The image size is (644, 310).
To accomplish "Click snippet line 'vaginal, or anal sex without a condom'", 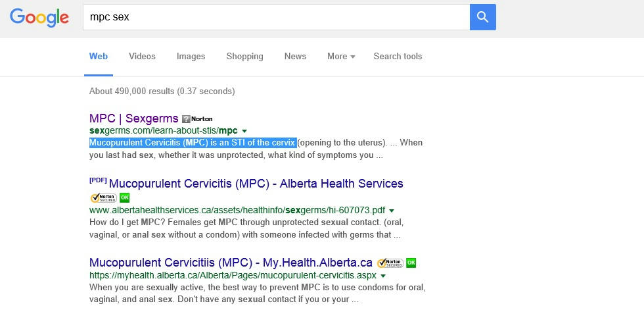I will point(244,235).
